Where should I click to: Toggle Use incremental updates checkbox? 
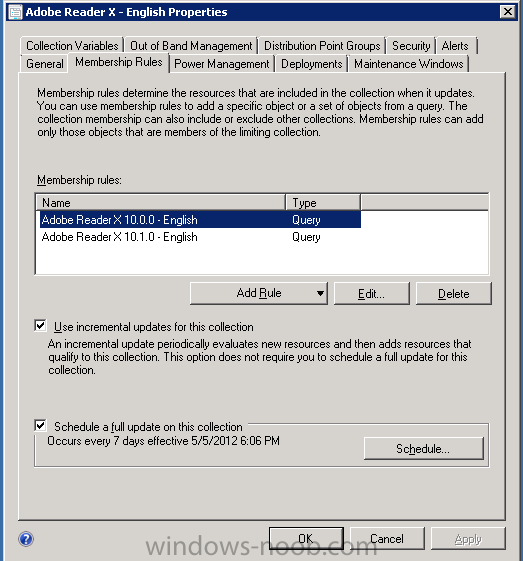pos(40,326)
